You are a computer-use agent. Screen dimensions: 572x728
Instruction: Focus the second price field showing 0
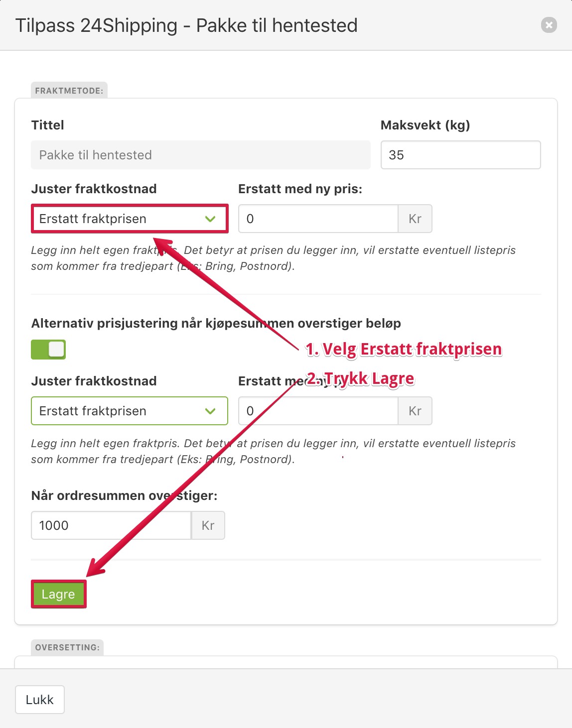click(318, 411)
